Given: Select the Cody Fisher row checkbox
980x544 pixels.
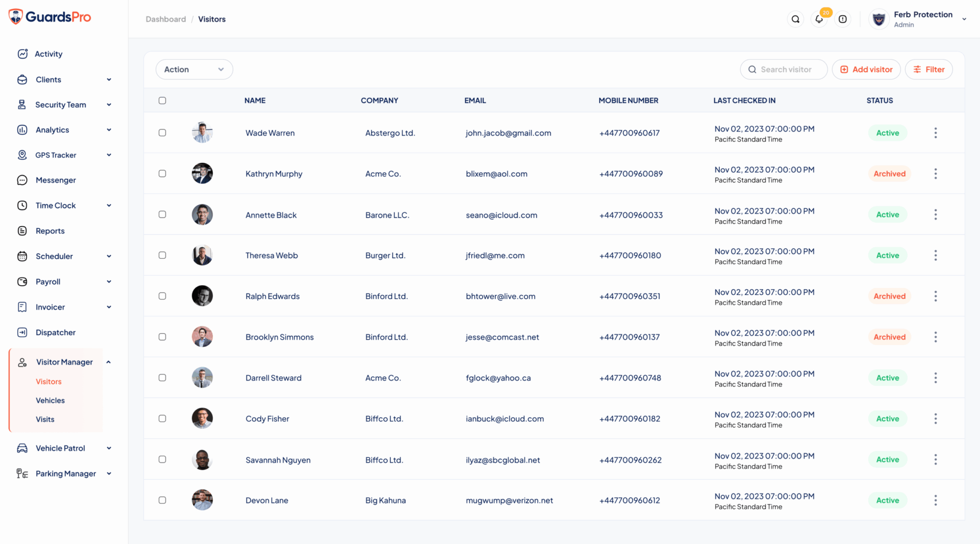Looking at the screenshot, I should click(x=162, y=418).
